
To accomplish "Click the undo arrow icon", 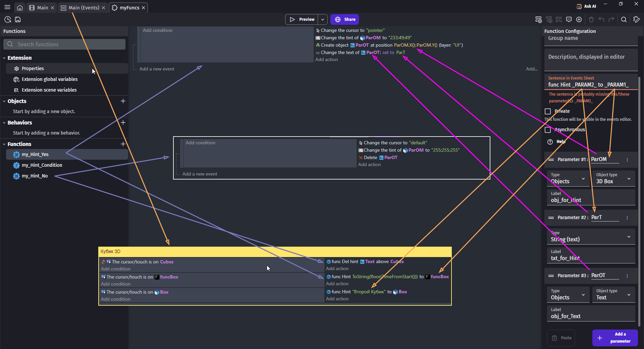I will click(601, 19).
